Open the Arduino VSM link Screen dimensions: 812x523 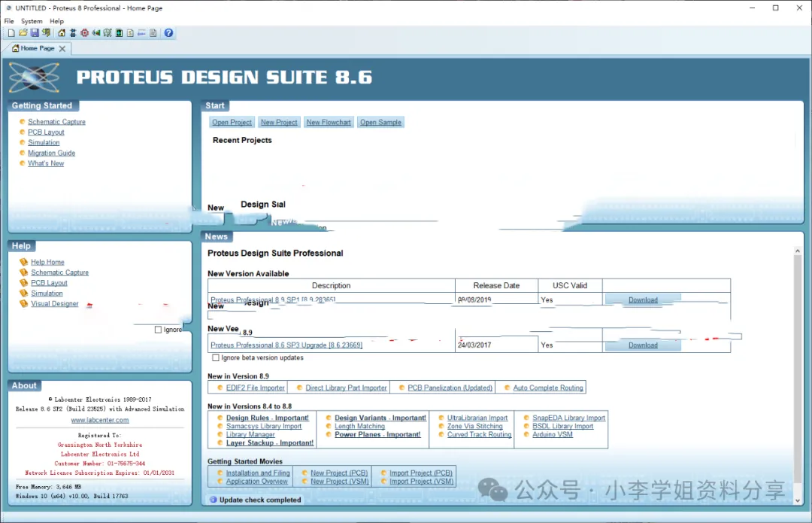click(553, 434)
